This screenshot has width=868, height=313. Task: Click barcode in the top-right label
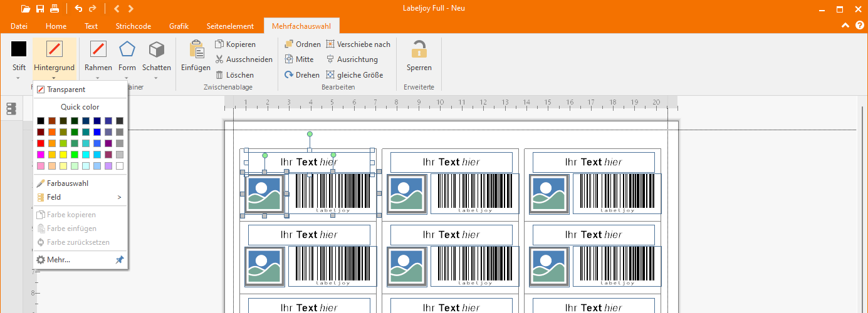tap(616, 193)
